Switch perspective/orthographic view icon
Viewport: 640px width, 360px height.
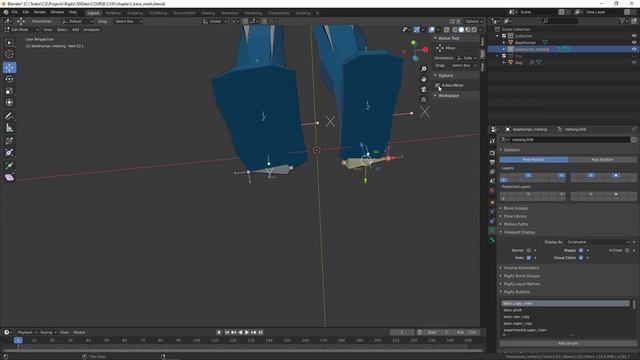pos(424,100)
